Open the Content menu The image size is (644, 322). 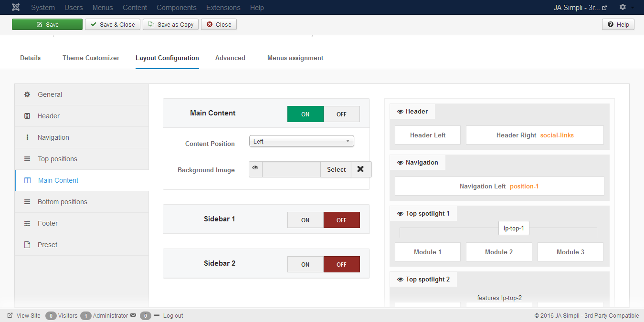tap(135, 7)
